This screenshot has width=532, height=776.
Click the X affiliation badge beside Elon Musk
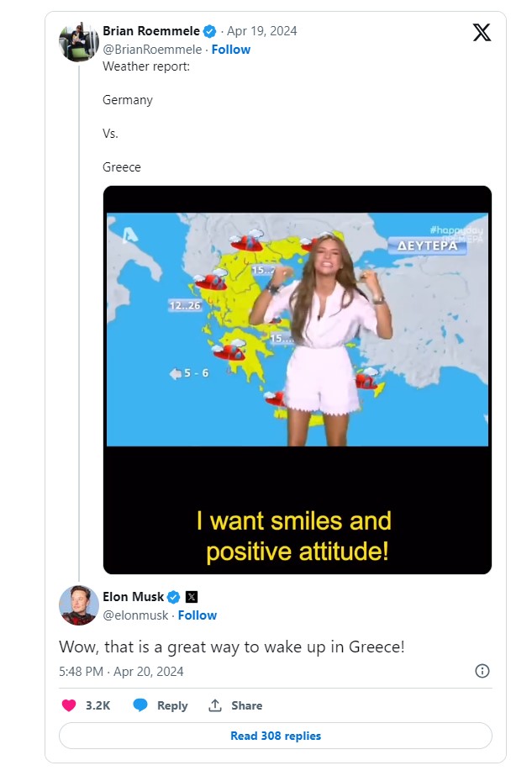click(x=192, y=597)
